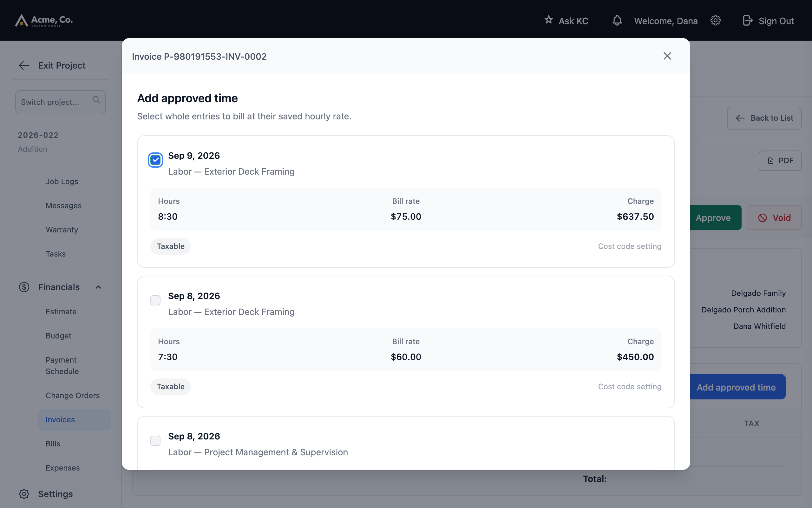Click the Acme, Co. logo

click(x=44, y=20)
